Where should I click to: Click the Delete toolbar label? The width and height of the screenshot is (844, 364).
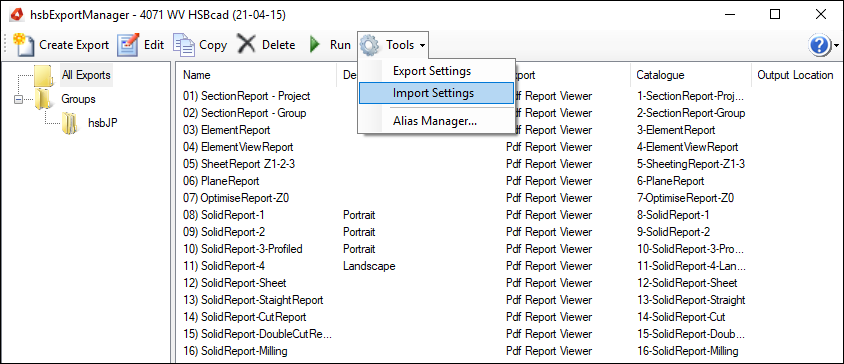pyautogui.click(x=278, y=45)
